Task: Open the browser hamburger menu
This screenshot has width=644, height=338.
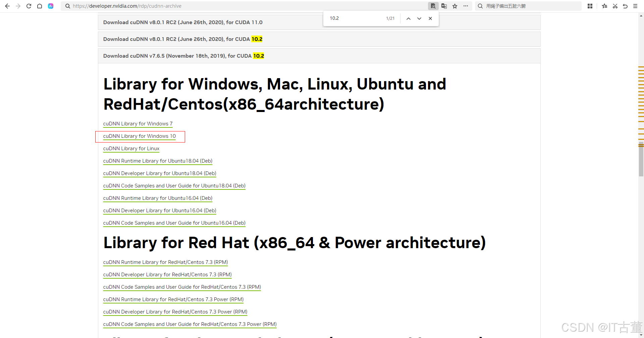Action: point(636,6)
